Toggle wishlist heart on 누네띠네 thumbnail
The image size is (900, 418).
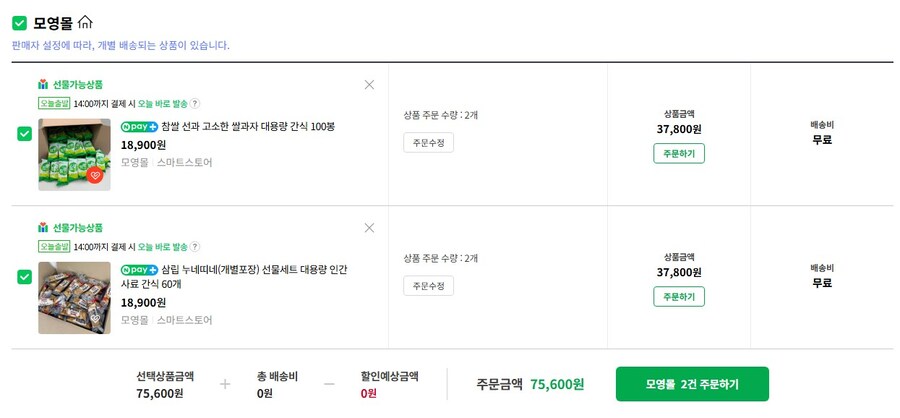[95, 318]
